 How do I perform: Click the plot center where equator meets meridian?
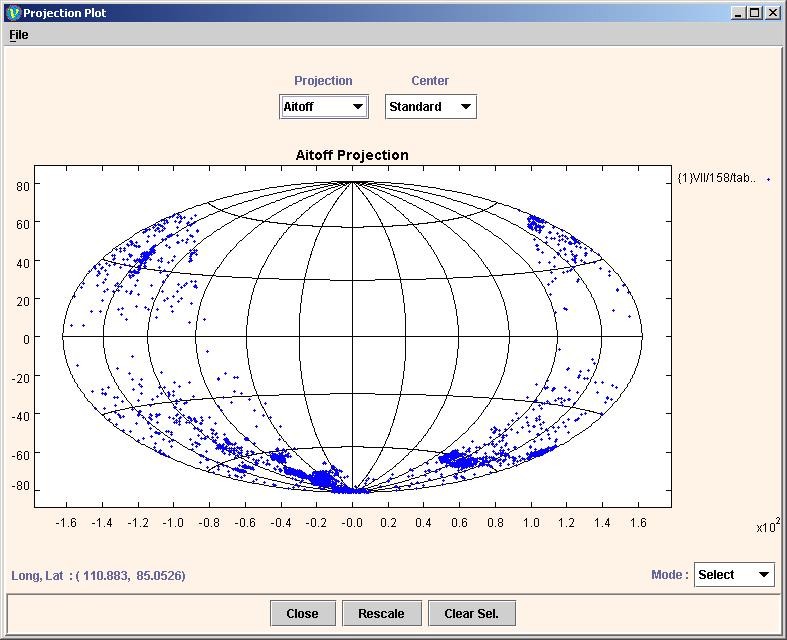pyautogui.click(x=352, y=337)
